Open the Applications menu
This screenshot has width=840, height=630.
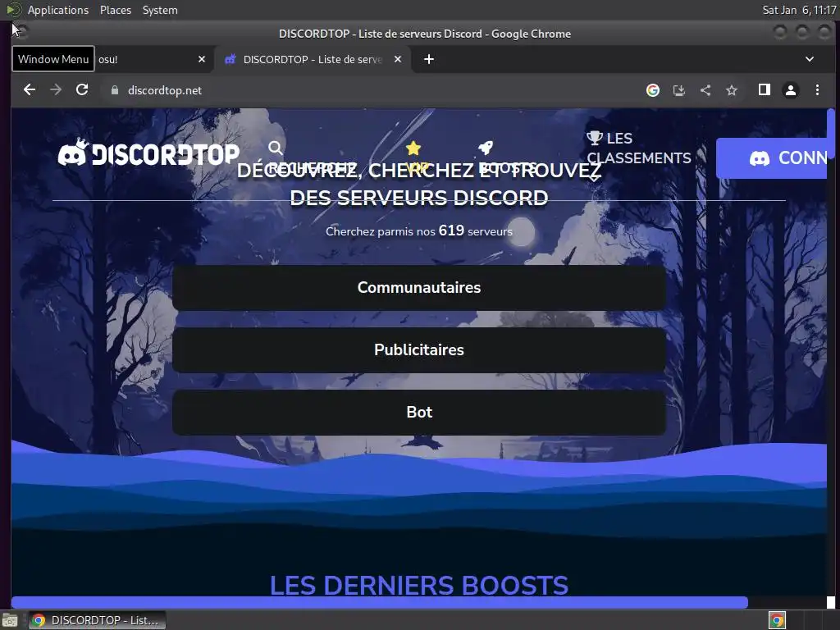click(58, 10)
